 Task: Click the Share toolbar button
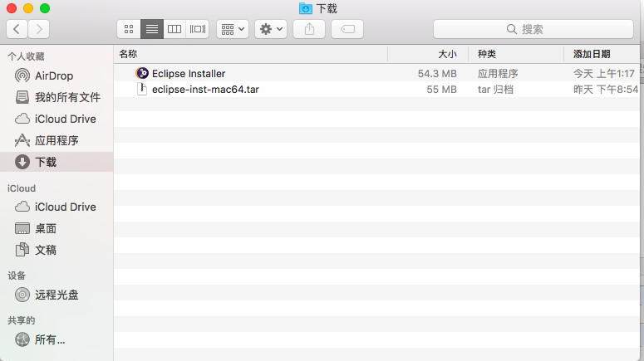pyautogui.click(x=309, y=29)
